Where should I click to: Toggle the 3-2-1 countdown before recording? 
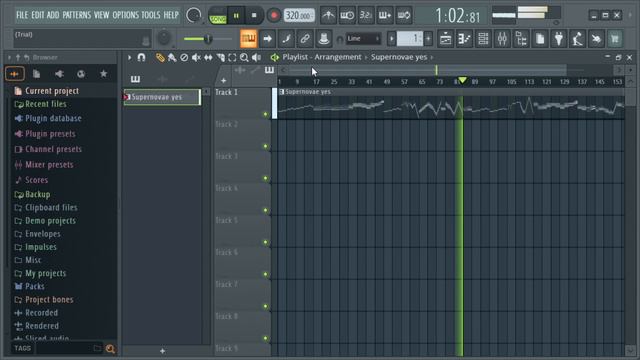[x=366, y=15]
